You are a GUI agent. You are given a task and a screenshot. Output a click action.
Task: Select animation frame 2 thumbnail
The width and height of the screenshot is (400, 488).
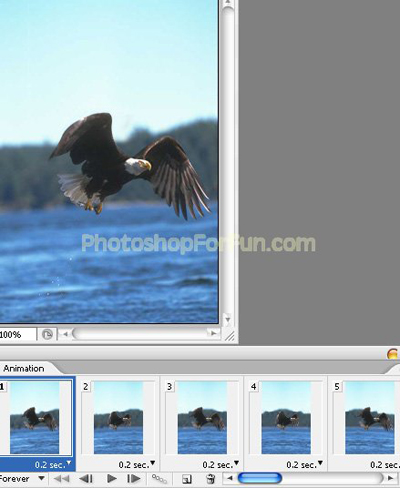click(x=118, y=418)
